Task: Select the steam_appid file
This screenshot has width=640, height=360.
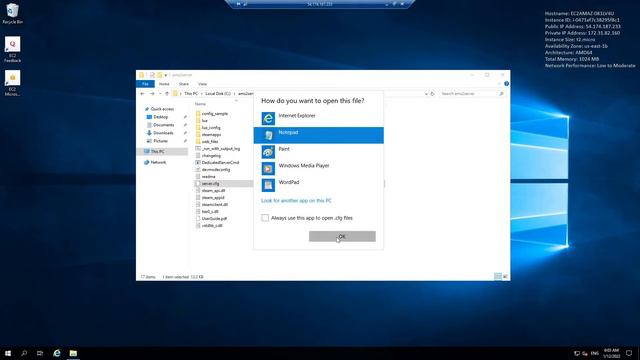Action: 213,198
